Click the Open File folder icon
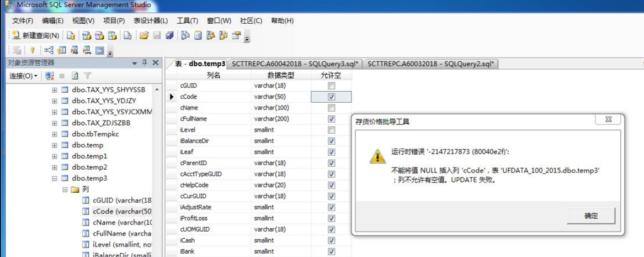The width and height of the screenshot is (644, 257). [143, 36]
